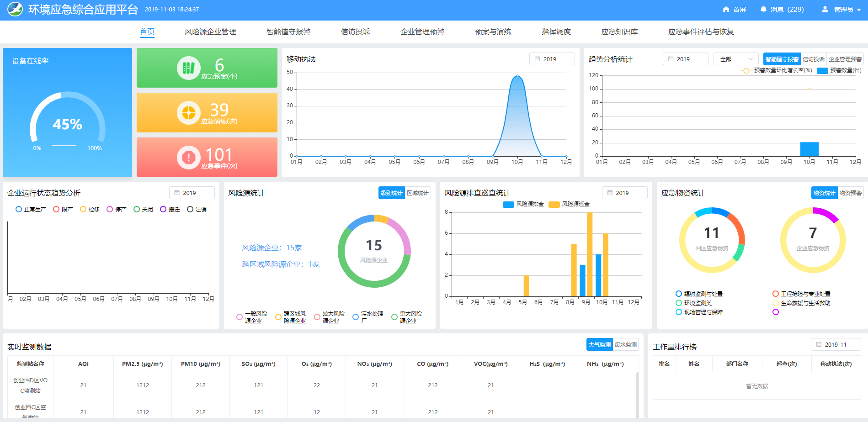
Task: Click the home screen house icon
Action: (726, 9)
